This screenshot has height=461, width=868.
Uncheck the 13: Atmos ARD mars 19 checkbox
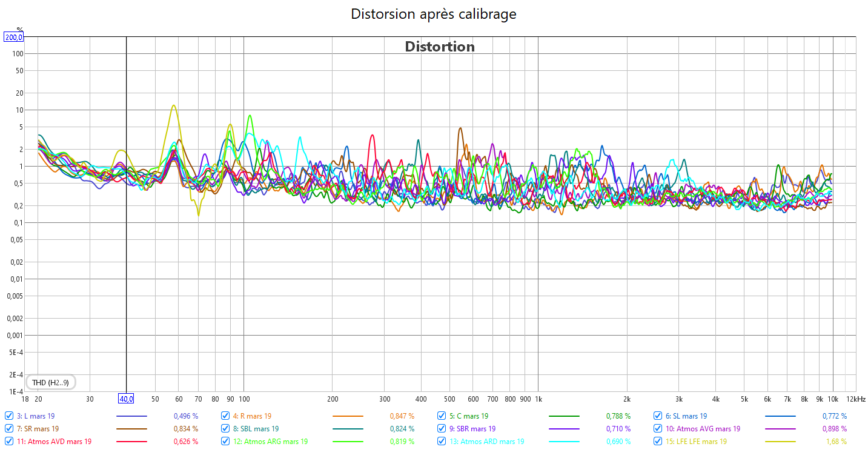tap(442, 442)
